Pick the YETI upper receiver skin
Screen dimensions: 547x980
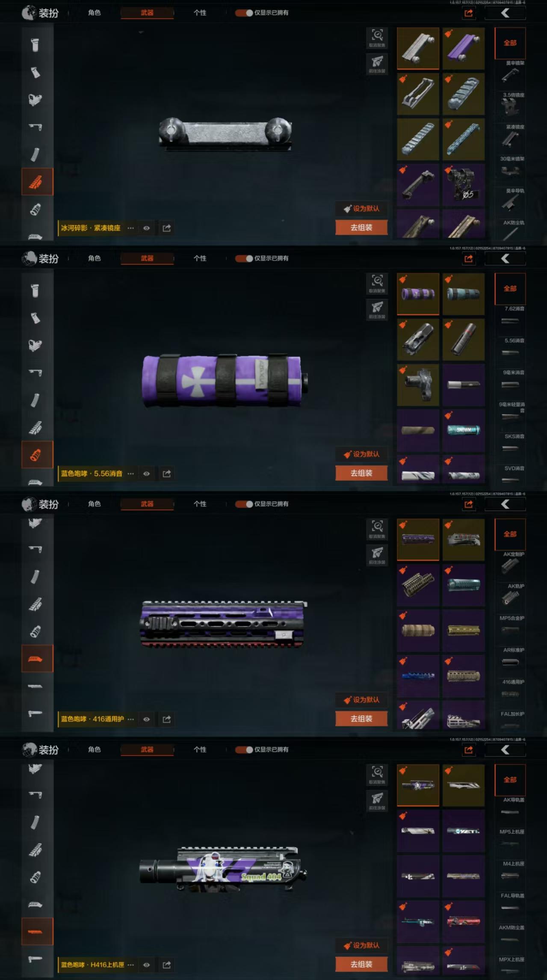pyautogui.click(x=464, y=831)
